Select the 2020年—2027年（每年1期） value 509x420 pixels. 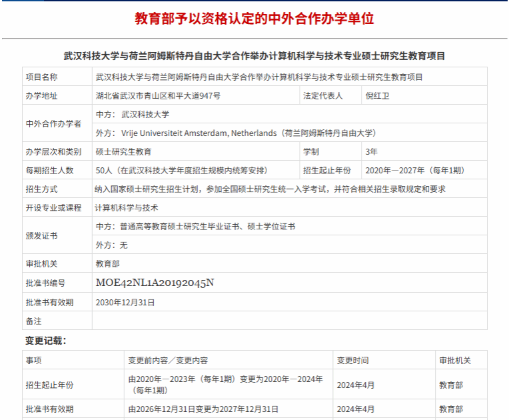coord(415,170)
